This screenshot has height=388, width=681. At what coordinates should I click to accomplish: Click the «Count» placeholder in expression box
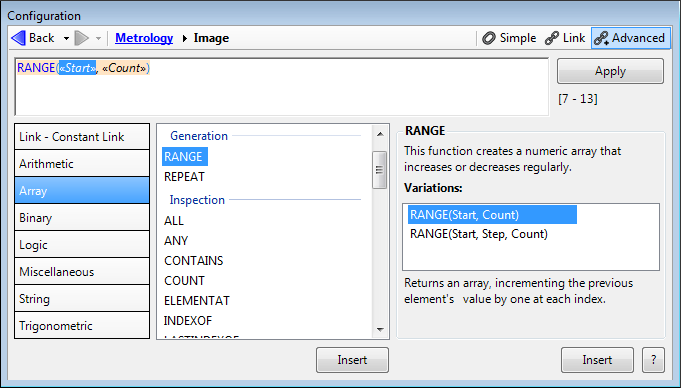click(x=124, y=68)
